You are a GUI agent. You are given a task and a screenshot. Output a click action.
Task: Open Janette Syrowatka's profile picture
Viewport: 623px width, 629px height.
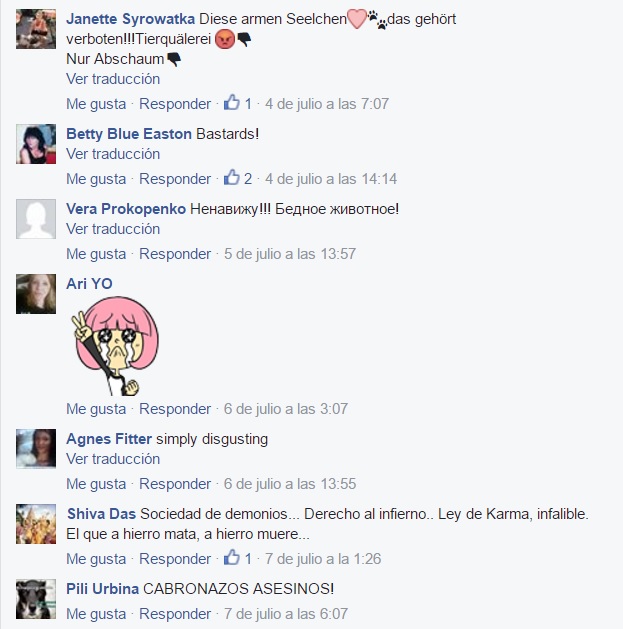click(36, 29)
